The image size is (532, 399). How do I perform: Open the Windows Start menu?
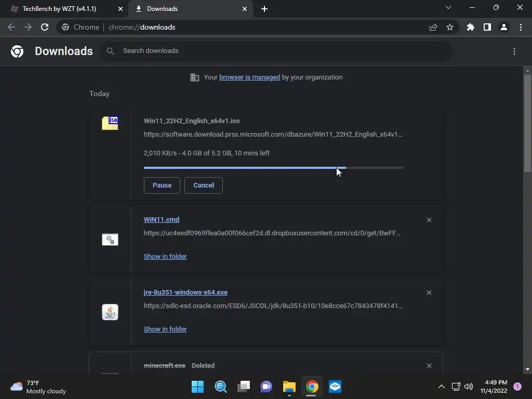point(197,387)
